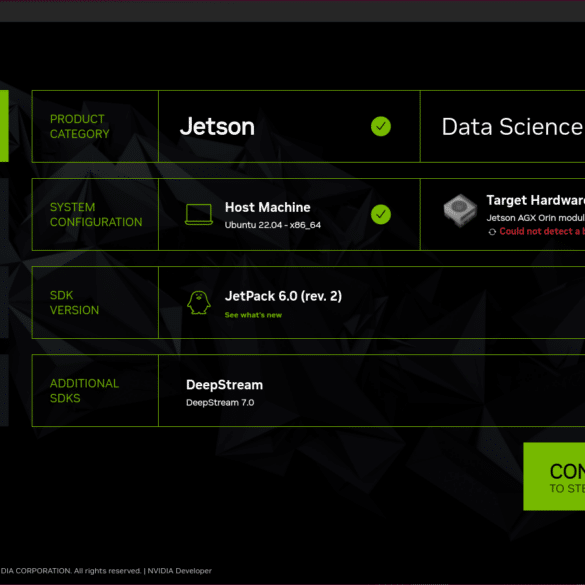Click the ADDITIONAL SDKS label

[84, 391]
